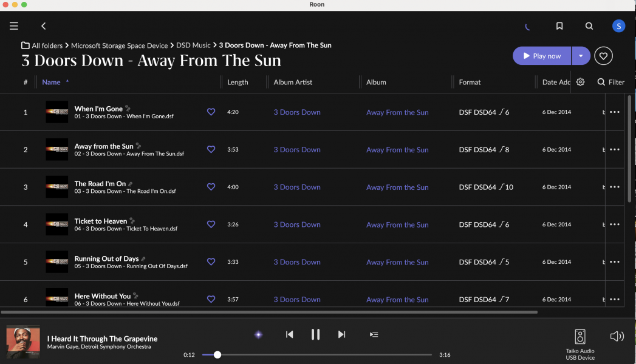Open the Filter search field

point(611,82)
